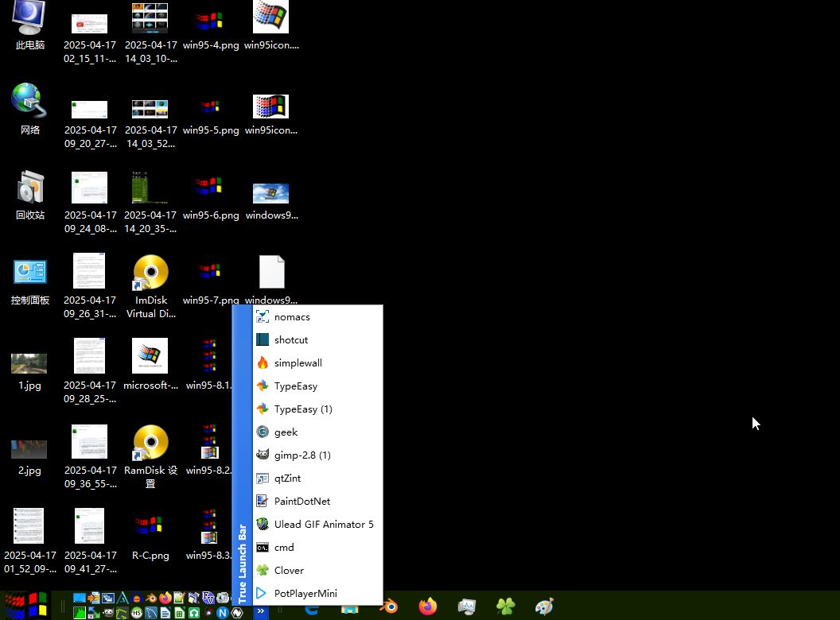Open the geek entry in launcher menu
Viewport: 840px width, 620px height.
click(286, 432)
